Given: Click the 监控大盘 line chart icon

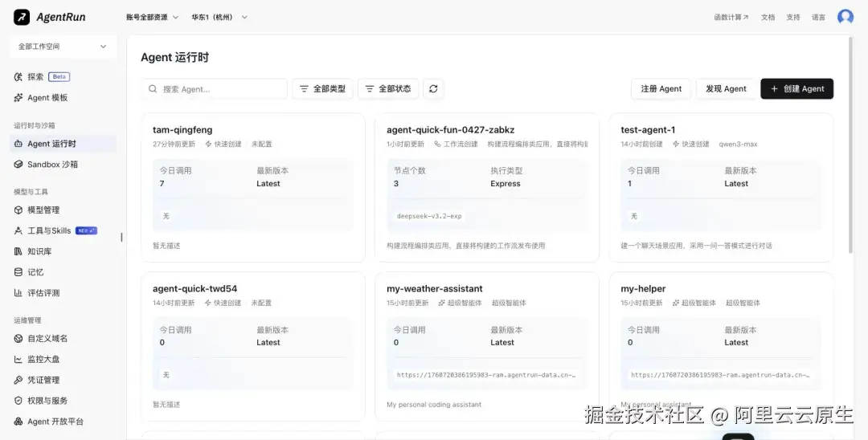Looking at the screenshot, I should [x=18, y=359].
